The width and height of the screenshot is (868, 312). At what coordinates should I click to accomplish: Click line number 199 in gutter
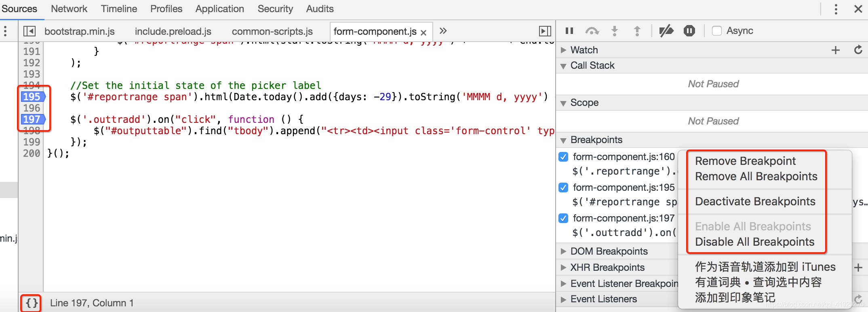coord(32,142)
